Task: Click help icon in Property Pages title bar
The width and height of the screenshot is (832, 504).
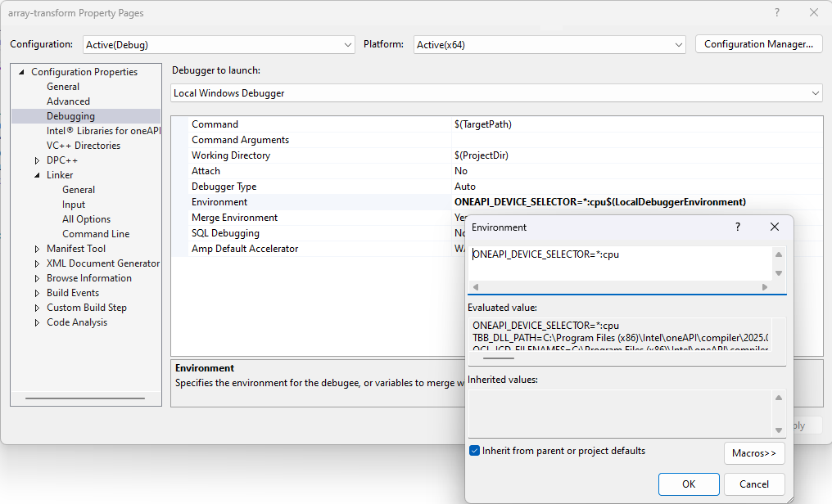Action: (776, 13)
